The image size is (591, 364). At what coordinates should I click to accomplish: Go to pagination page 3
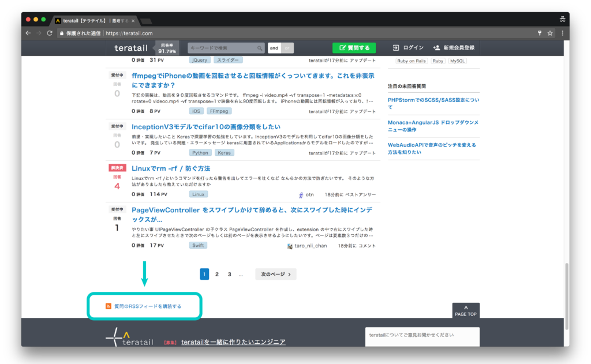point(229,274)
